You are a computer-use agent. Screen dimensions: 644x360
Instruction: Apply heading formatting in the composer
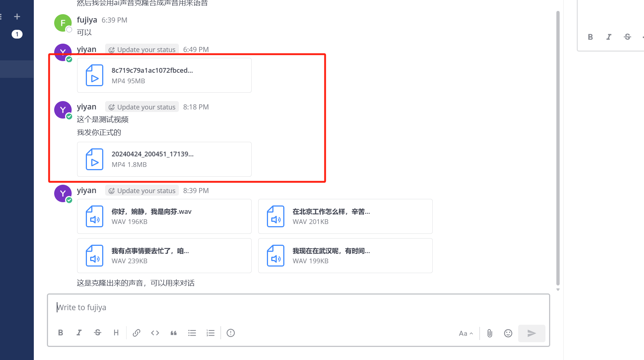(x=116, y=332)
